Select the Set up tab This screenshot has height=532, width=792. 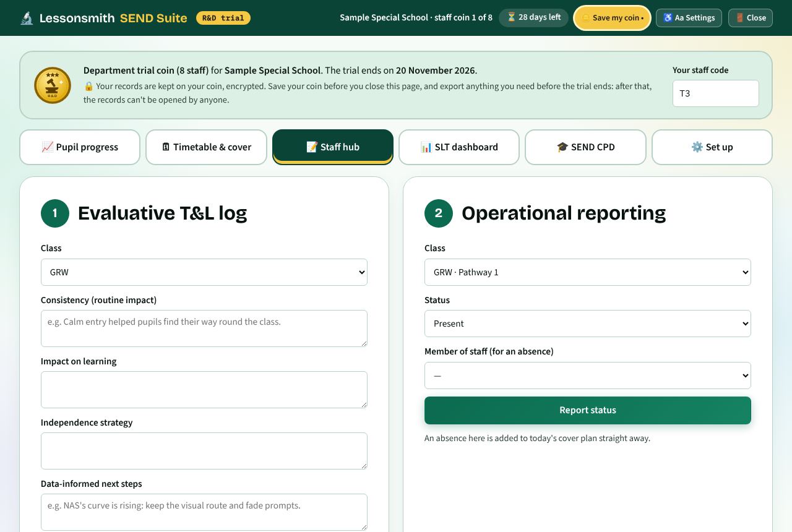[x=712, y=147]
